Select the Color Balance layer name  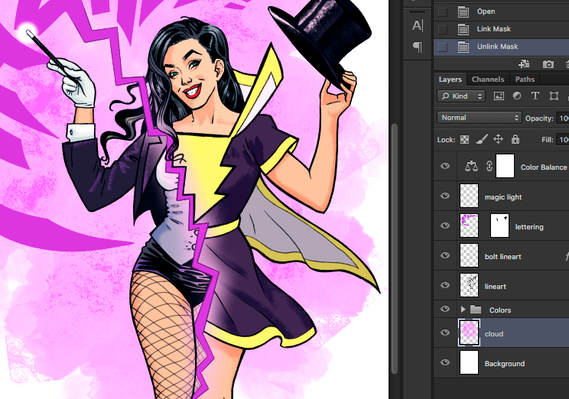point(544,167)
